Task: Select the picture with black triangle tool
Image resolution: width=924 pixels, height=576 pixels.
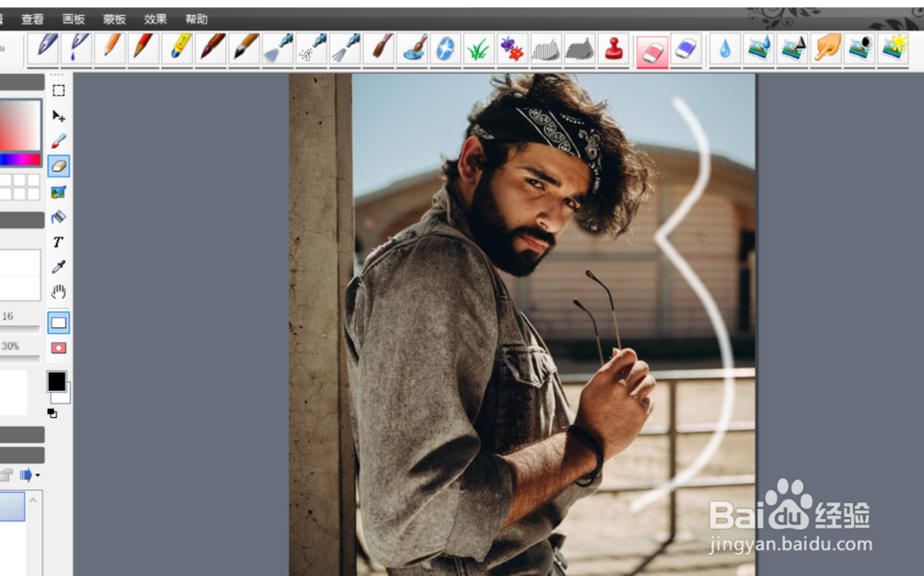Action: [x=792, y=50]
